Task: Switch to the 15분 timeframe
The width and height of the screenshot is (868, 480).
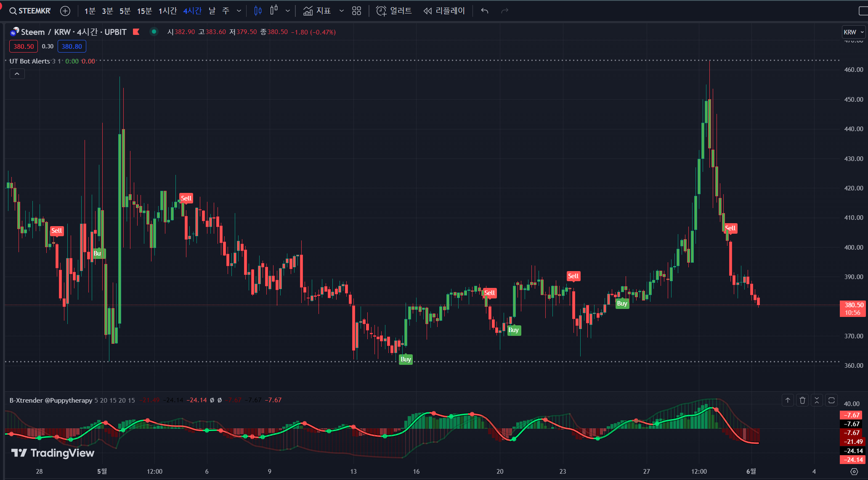Action: pyautogui.click(x=144, y=11)
